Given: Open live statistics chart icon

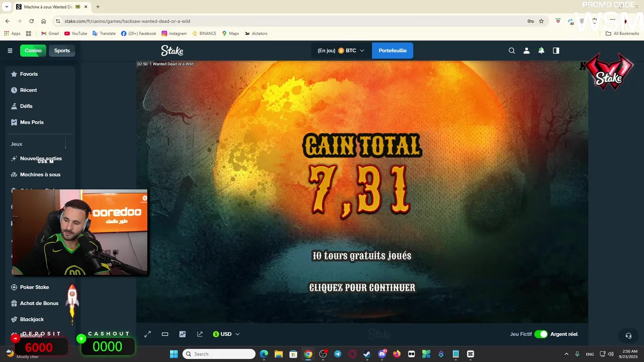Looking at the screenshot, I should click(x=182, y=334).
